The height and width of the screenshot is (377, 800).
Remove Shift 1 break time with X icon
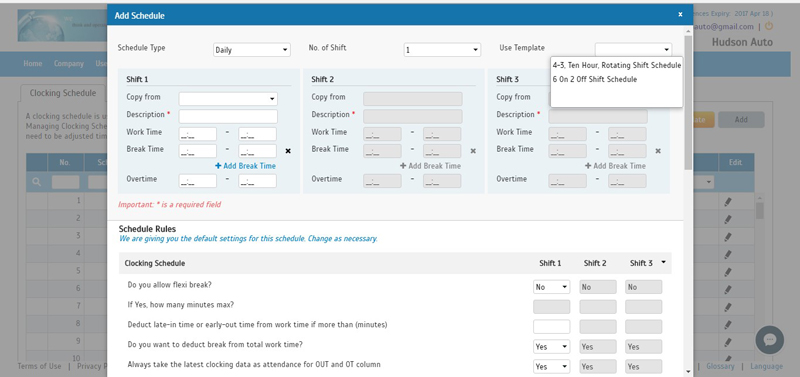tap(288, 151)
